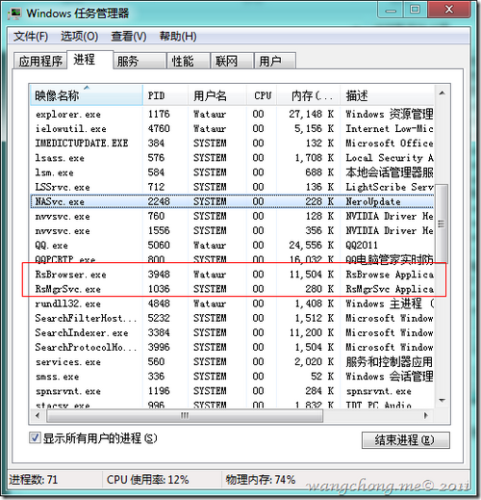Select the explorer.exe process row

coord(232,114)
